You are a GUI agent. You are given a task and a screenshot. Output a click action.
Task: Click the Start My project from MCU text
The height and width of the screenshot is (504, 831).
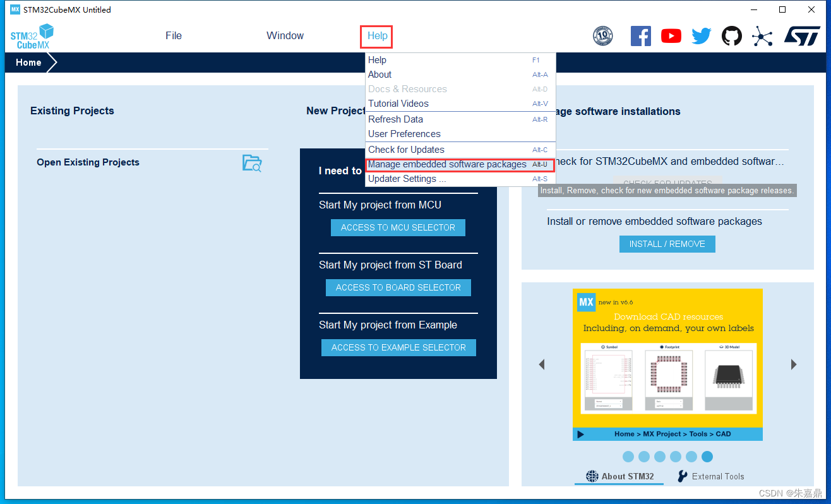point(380,205)
